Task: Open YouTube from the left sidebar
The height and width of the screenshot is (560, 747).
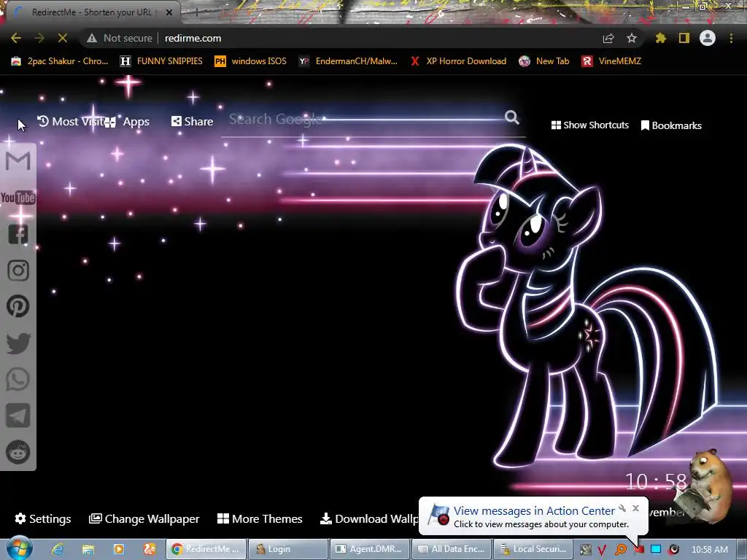Action: coord(18,197)
